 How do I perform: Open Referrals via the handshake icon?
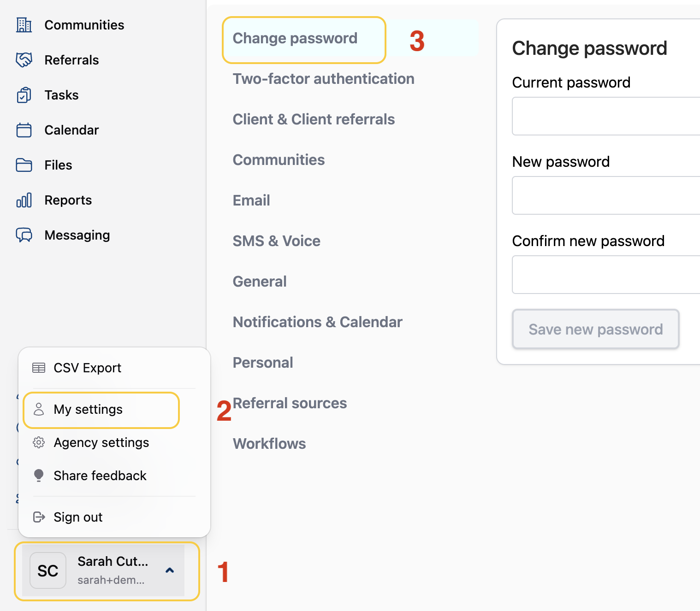24,60
